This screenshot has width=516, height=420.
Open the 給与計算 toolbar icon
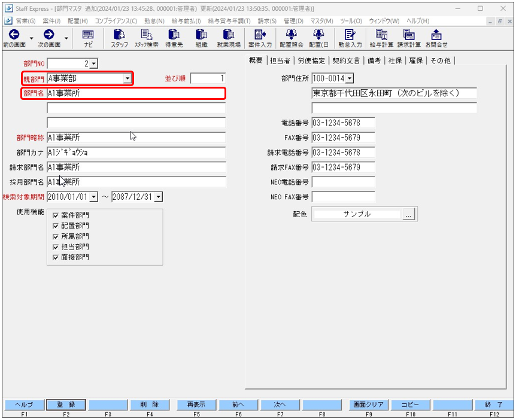tap(381, 35)
